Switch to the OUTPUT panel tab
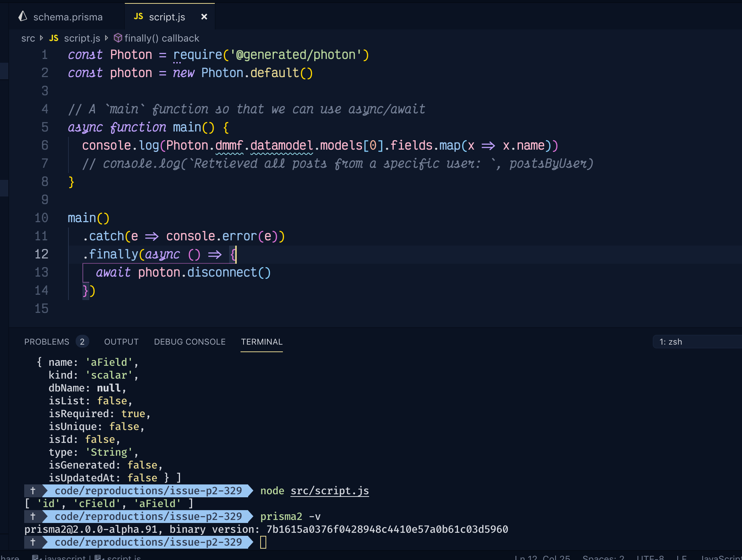742x560 pixels. tap(121, 342)
